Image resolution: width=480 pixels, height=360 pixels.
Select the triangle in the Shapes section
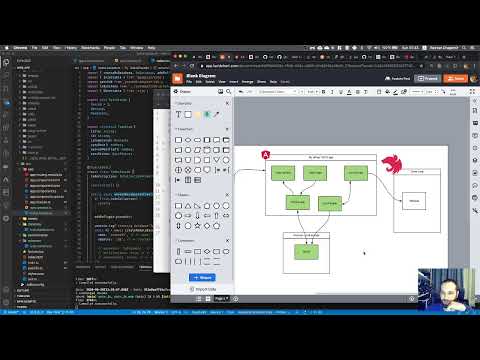click(188, 206)
